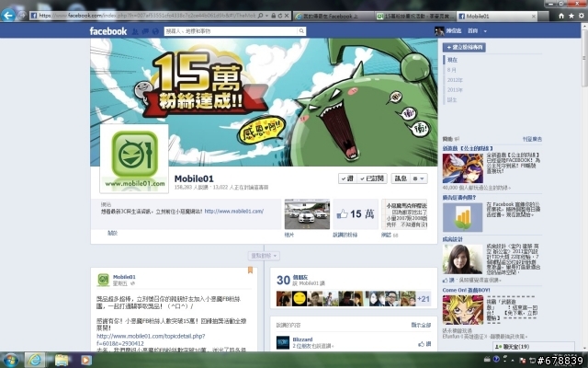Open the highlights filter dropdown on timeline
588x368 pixels.
(x=264, y=256)
